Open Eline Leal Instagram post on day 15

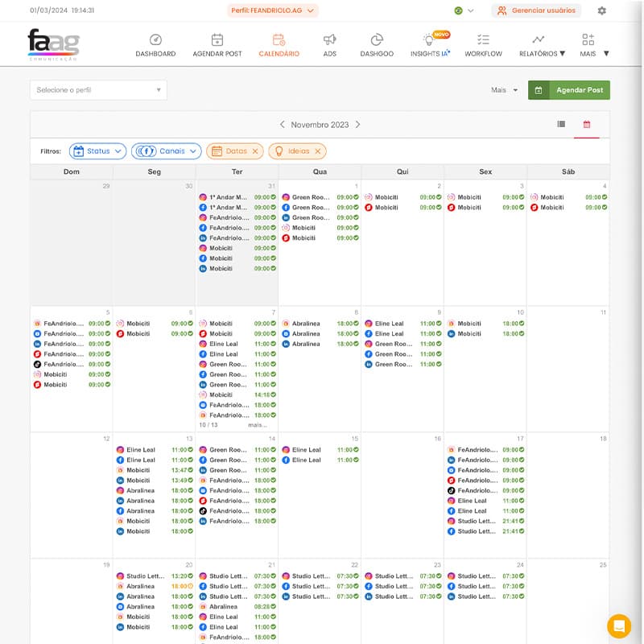(x=320, y=450)
